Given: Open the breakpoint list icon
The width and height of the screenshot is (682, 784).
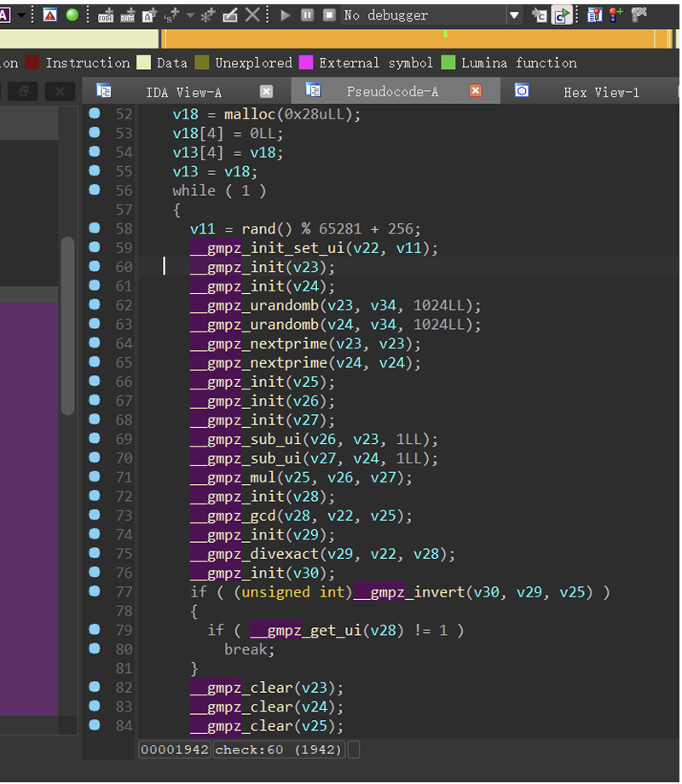Looking at the screenshot, I should point(594,15).
